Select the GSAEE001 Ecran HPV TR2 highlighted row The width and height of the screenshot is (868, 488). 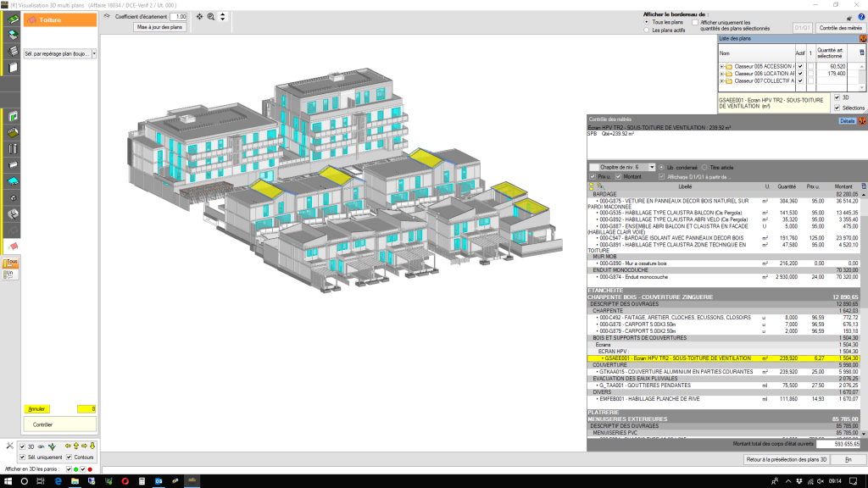[x=724, y=358]
